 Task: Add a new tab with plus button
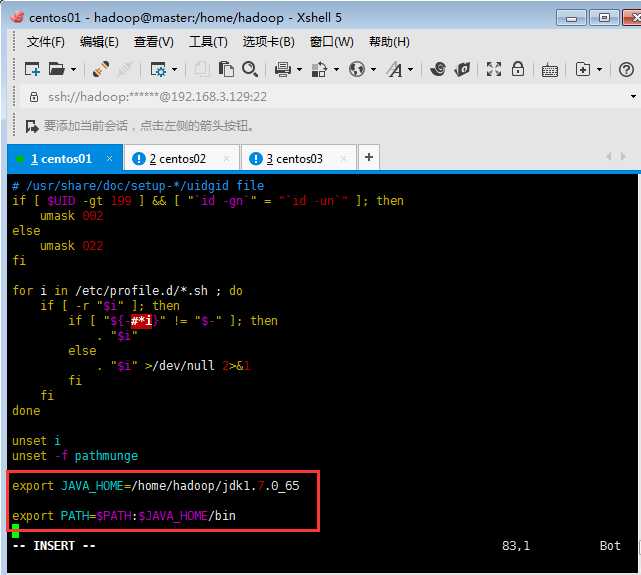pyautogui.click(x=369, y=157)
